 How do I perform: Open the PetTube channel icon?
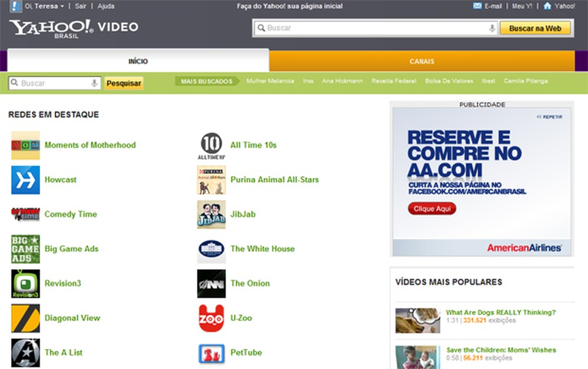click(x=211, y=353)
